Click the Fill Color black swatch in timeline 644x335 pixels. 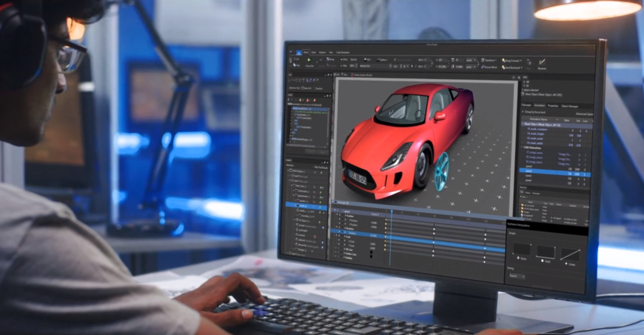tap(371, 252)
